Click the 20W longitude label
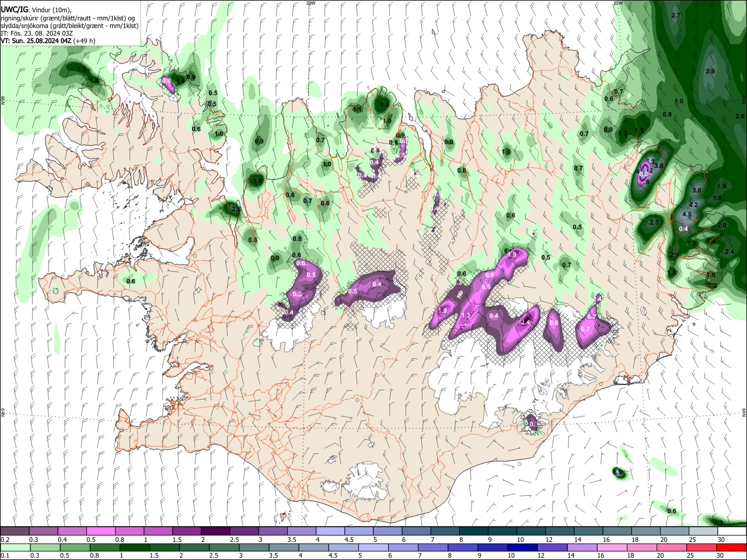Image resolution: width=747 pixels, height=560 pixels. click(310, 3)
